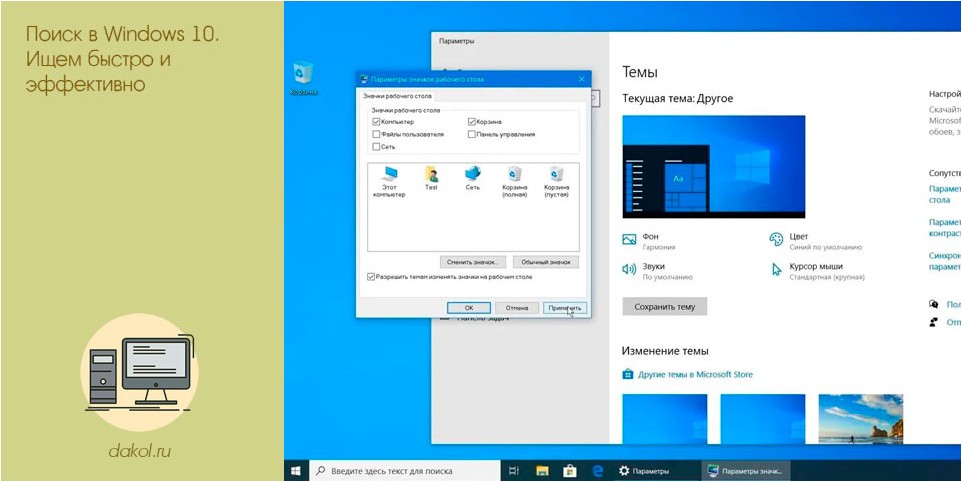
Task: Open Другие темы в Microsoft Store link
Action: point(695,374)
